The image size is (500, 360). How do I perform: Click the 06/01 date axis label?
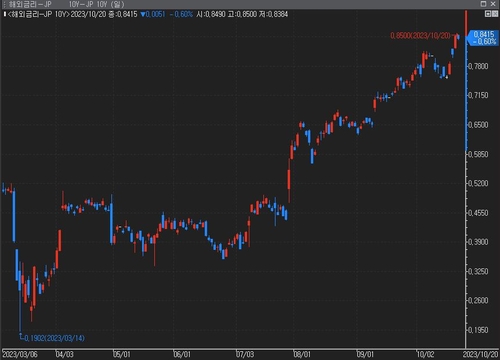(x=182, y=354)
